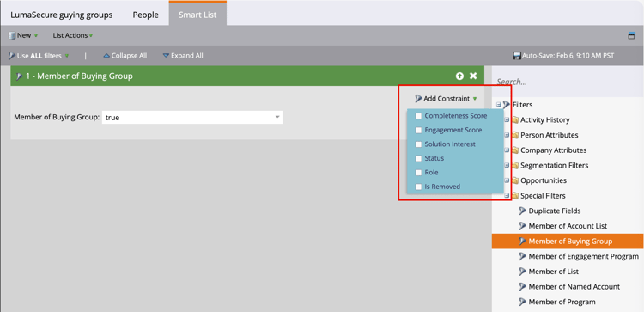Click the funnel icon in the green filter header

(x=19, y=76)
